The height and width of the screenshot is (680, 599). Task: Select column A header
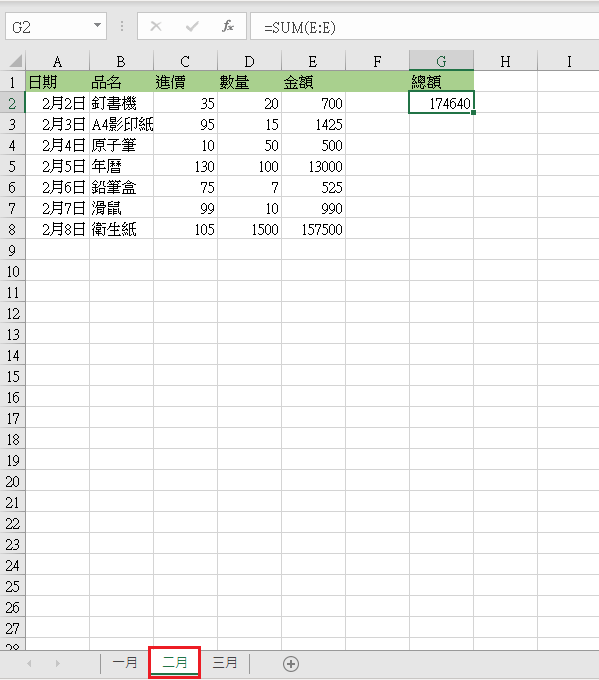click(57, 61)
